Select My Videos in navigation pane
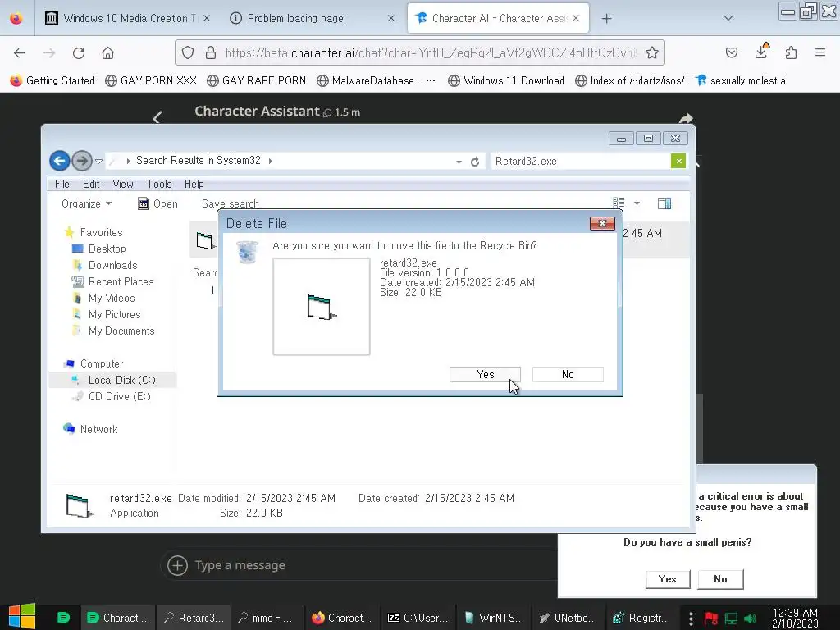 point(112,298)
